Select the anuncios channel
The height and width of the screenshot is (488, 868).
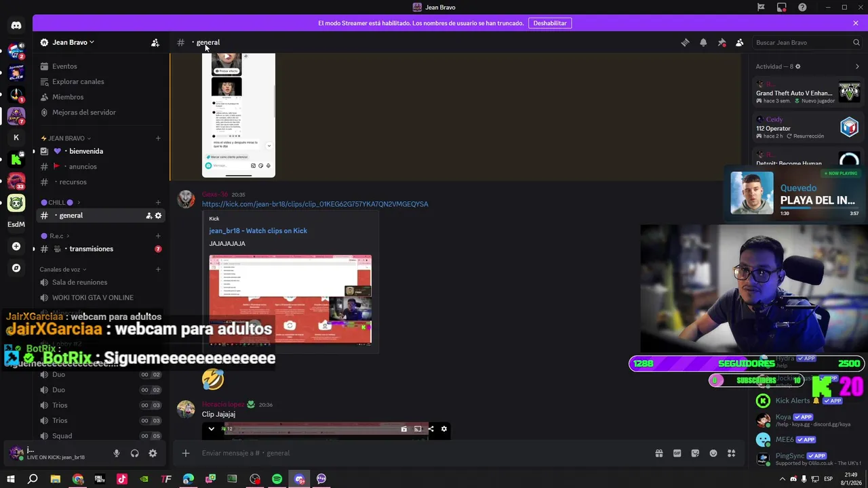click(x=100, y=167)
